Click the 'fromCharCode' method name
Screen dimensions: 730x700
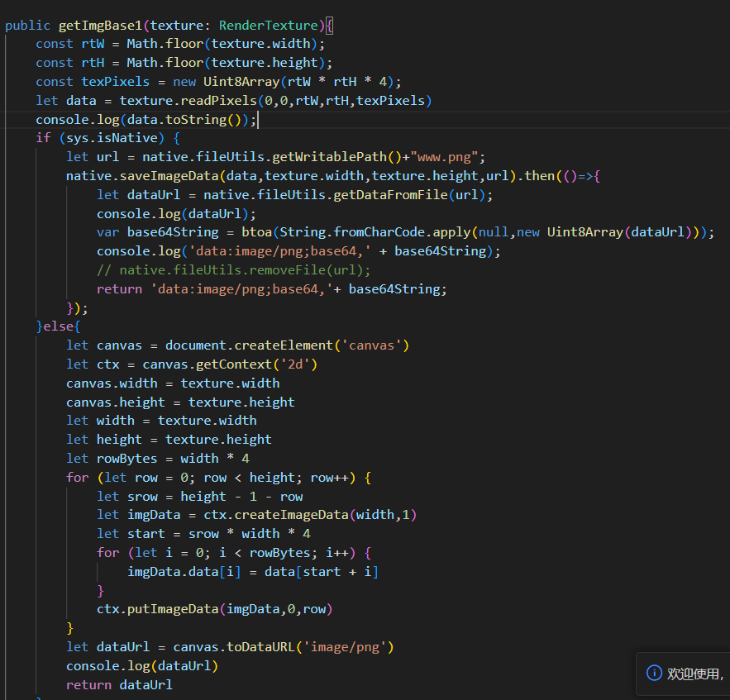click(379, 232)
